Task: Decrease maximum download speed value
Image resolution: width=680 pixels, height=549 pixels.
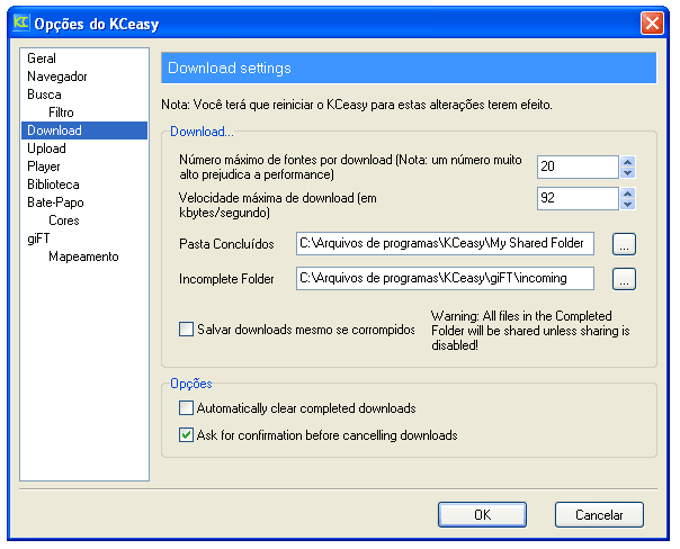Action: click(x=628, y=204)
